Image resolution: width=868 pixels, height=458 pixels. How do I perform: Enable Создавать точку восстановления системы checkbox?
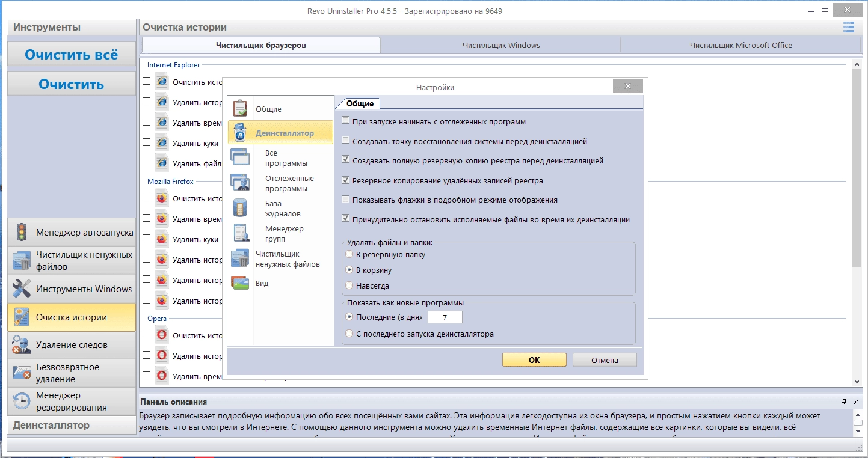click(345, 141)
